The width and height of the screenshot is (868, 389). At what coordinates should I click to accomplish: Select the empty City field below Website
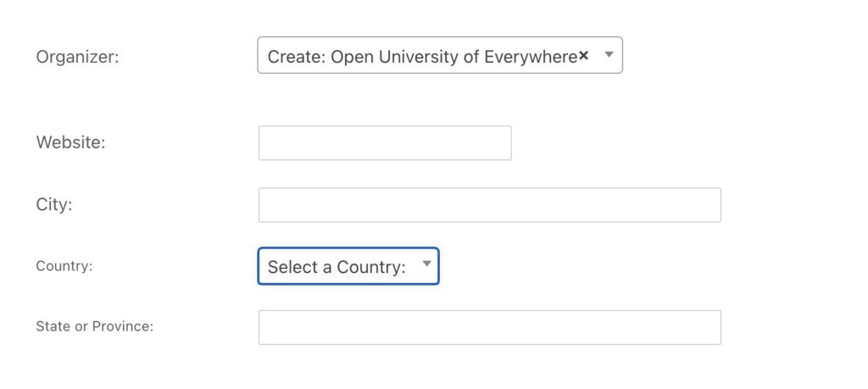489,205
